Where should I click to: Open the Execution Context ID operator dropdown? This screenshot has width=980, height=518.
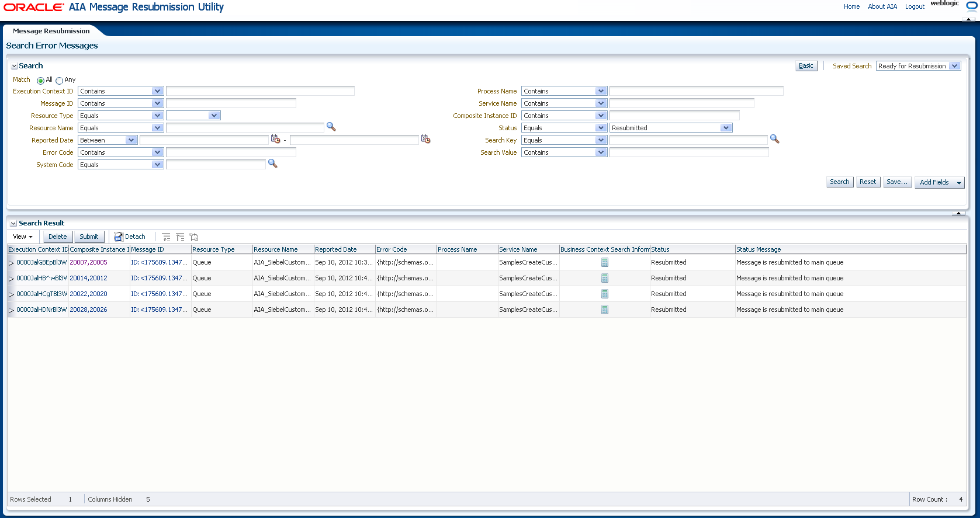120,91
